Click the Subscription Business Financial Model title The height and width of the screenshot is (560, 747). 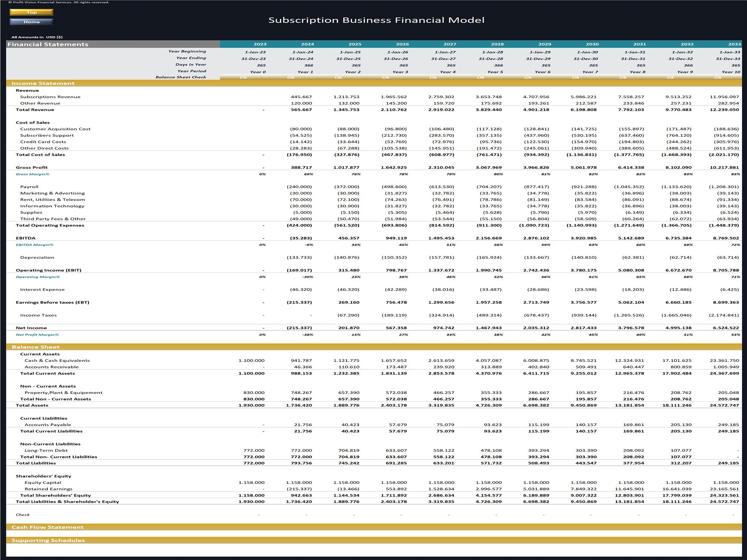click(x=376, y=20)
